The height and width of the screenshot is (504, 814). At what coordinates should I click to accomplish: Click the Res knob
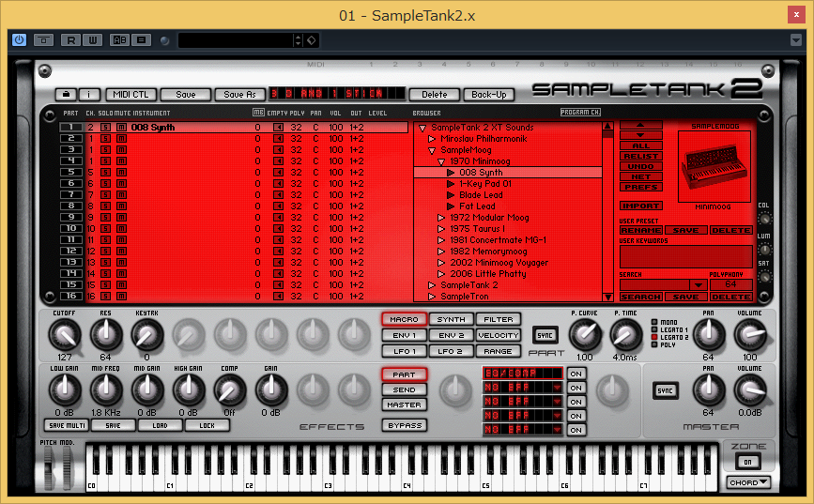click(x=106, y=335)
